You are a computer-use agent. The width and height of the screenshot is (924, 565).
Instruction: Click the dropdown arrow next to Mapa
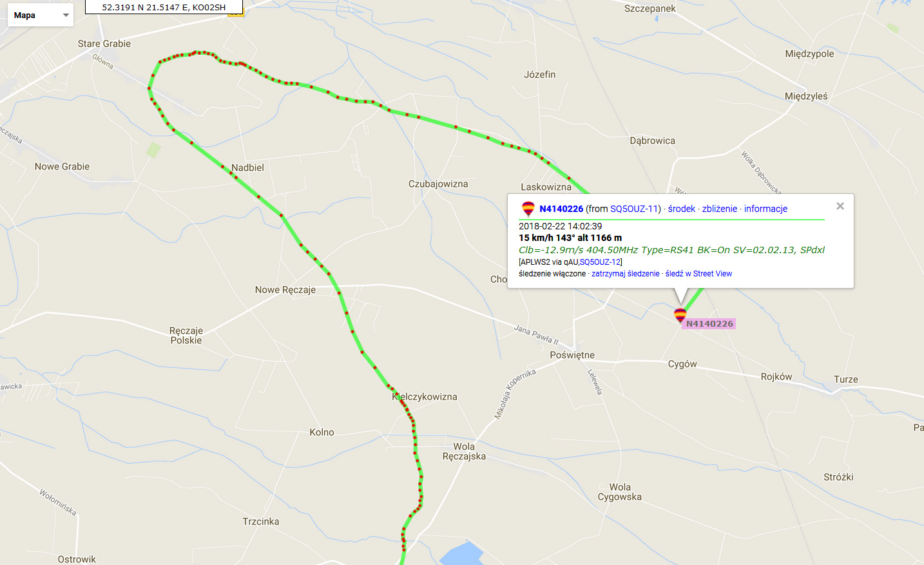click(66, 15)
